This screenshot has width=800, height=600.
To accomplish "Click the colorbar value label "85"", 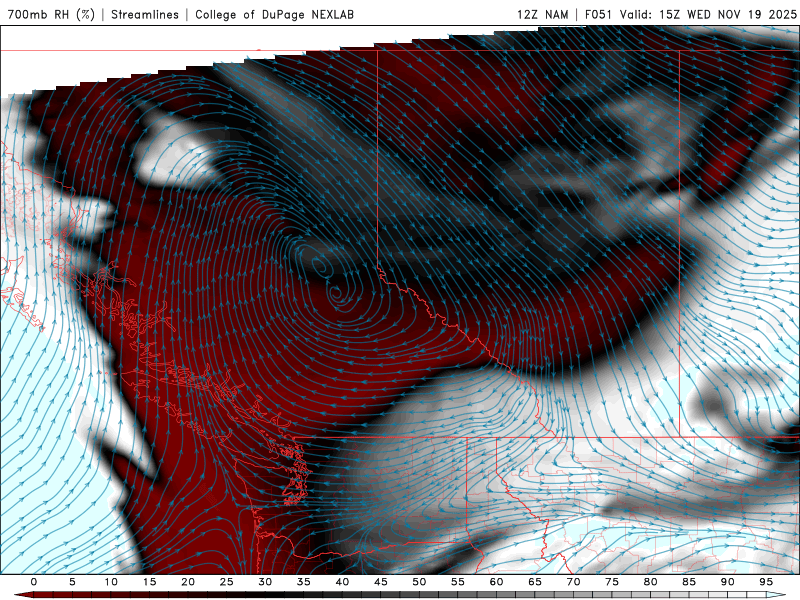I will point(689,582).
